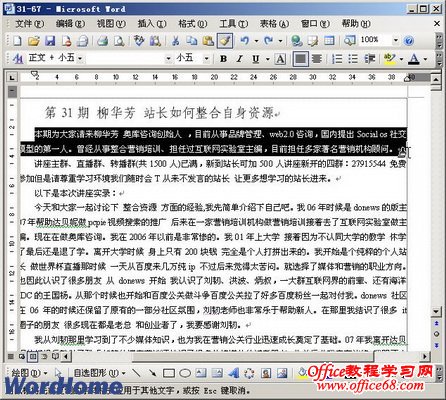This screenshot has height=400, width=446.
Task: Click the Select Browse Object round button
Action: click(x=436, y=334)
